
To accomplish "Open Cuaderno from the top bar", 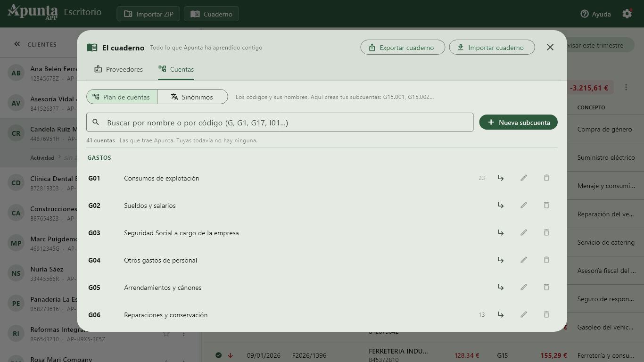I will coord(211,14).
